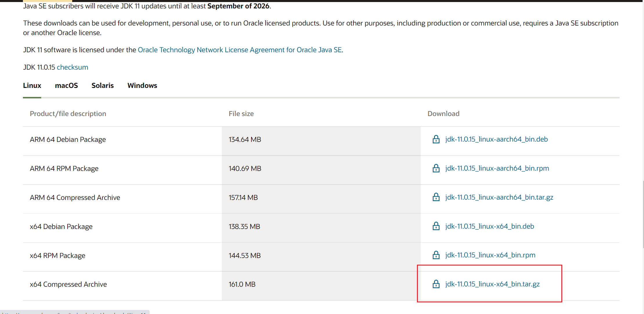
Task: Switch to the Windows tab
Action: point(142,86)
